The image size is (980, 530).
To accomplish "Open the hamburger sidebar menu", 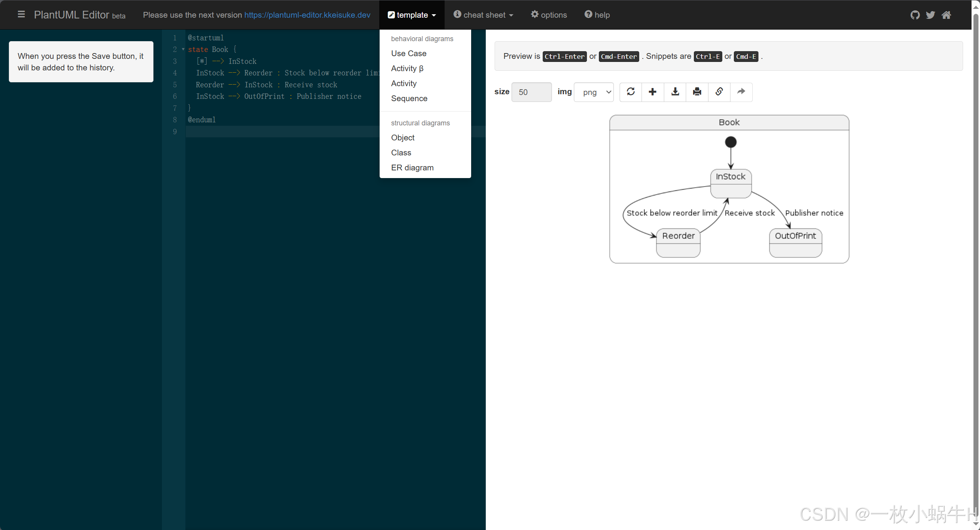I will coord(21,15).
